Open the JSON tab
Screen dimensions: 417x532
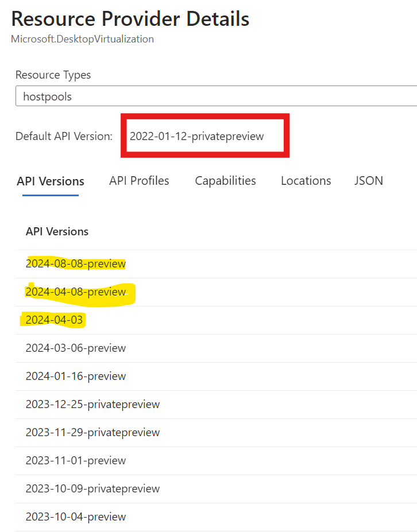point(368,181)
